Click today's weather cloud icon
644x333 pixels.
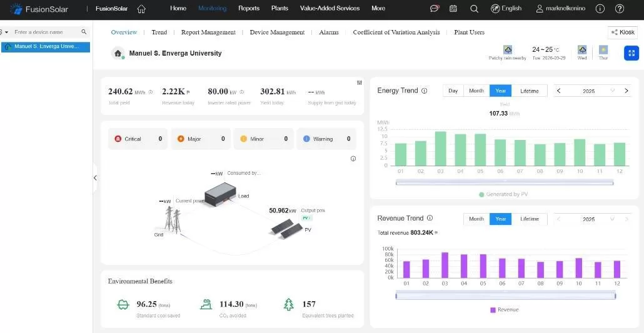(508, 50)
